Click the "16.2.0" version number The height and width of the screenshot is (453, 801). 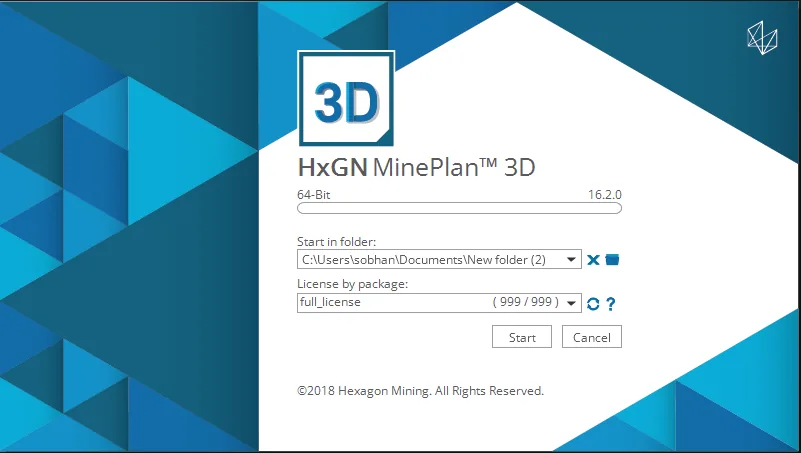605,195
